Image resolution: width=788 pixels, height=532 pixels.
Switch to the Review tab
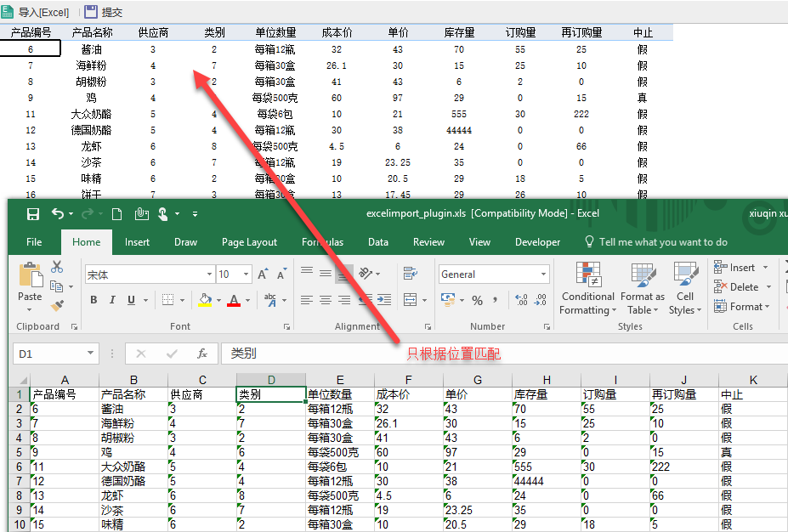(x=428, y=242)
